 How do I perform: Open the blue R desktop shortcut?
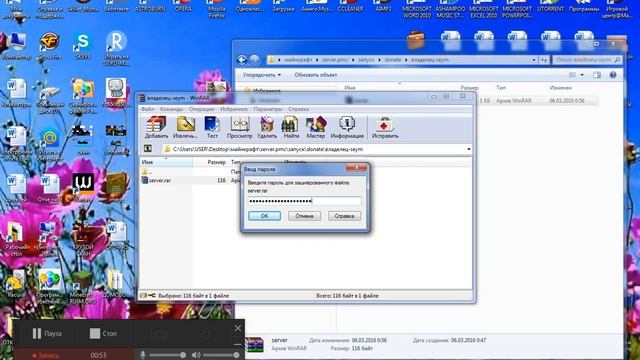(116, 49)
